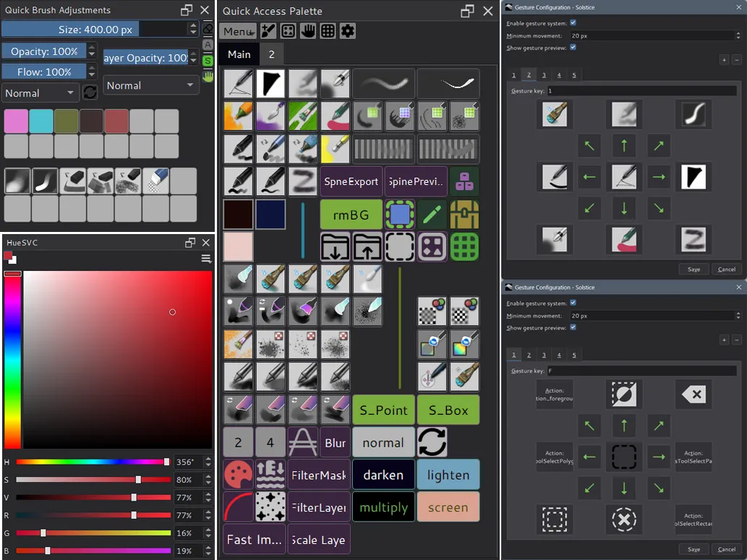Click the deselect circled X icon in bottom window
The image size is (747, 560).
624,519
